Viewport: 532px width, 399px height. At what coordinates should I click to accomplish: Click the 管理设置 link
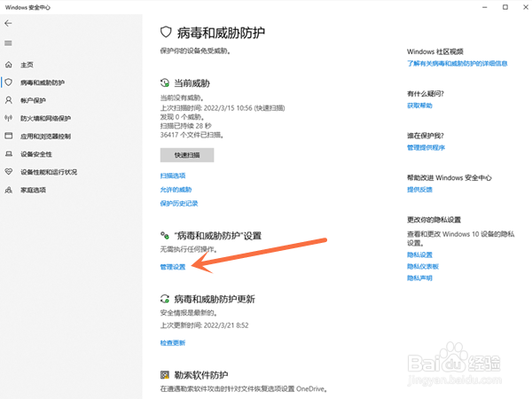pyautogui.click(x=173, y=267)
